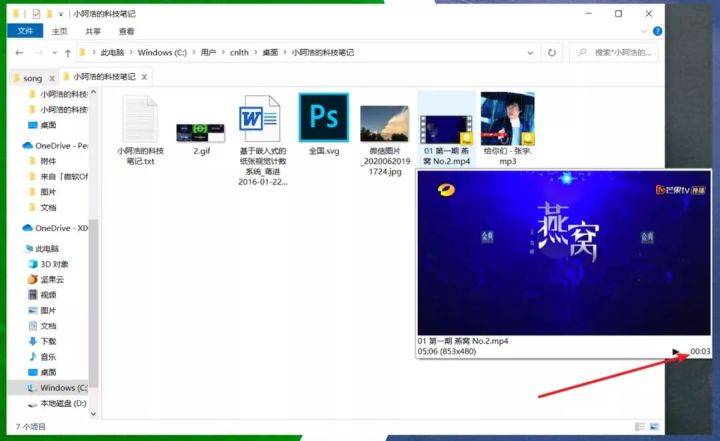720x441 pixels.
Task: Open the 共享 ribbon tab
Action: 93,31
